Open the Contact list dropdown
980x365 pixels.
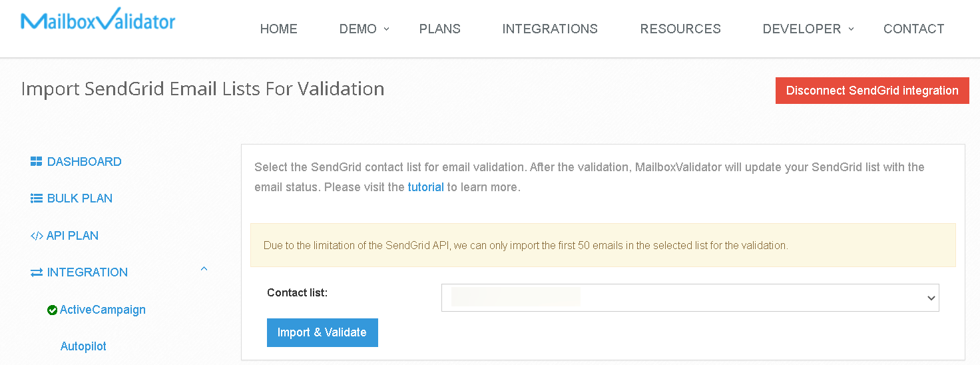[x=690, y=298]
